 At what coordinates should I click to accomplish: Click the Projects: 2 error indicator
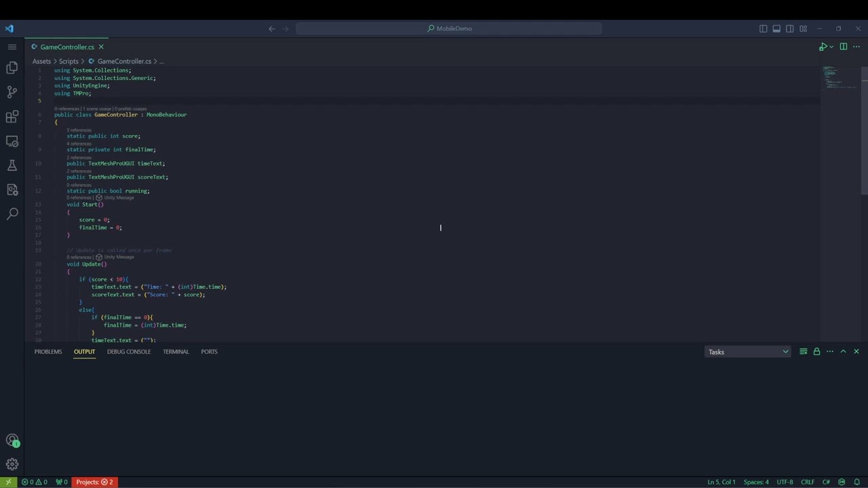click(x=95, y=482)
